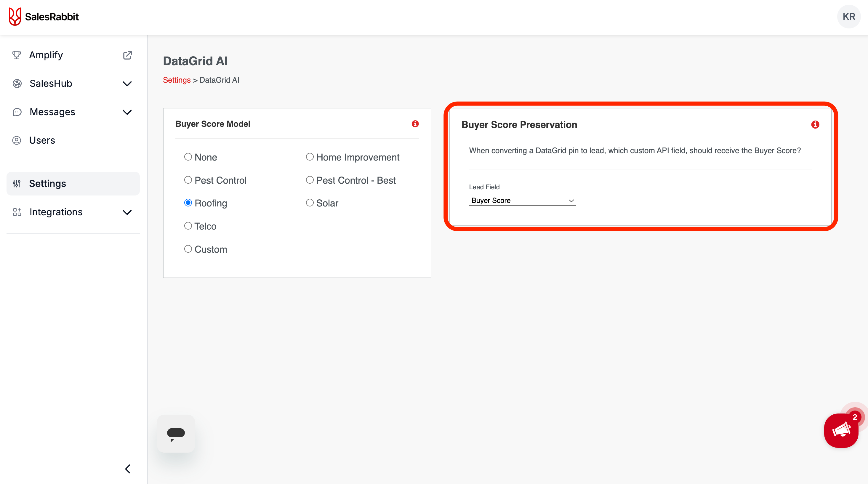Select the Pest Control radio option
Viewport: 868px width, 484px height.
188,180
